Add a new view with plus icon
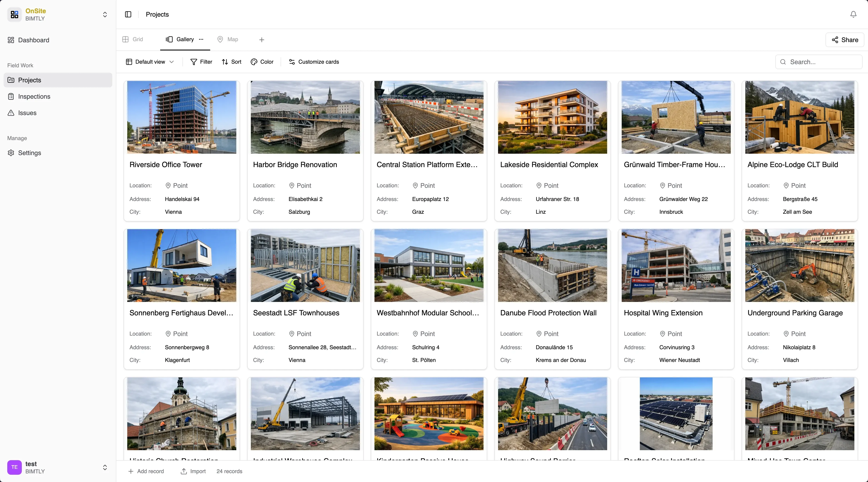This screenshot has width=868, height=482. coord(262,40)
